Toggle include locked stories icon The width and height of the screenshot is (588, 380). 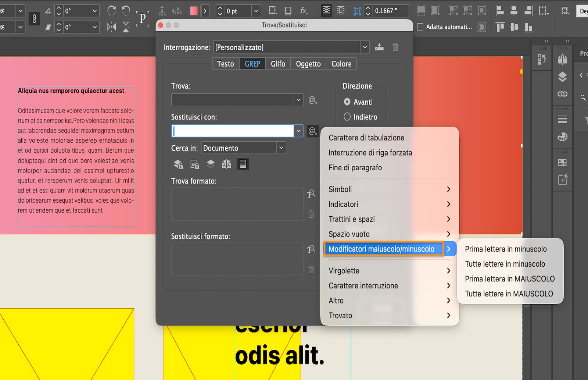194,164
